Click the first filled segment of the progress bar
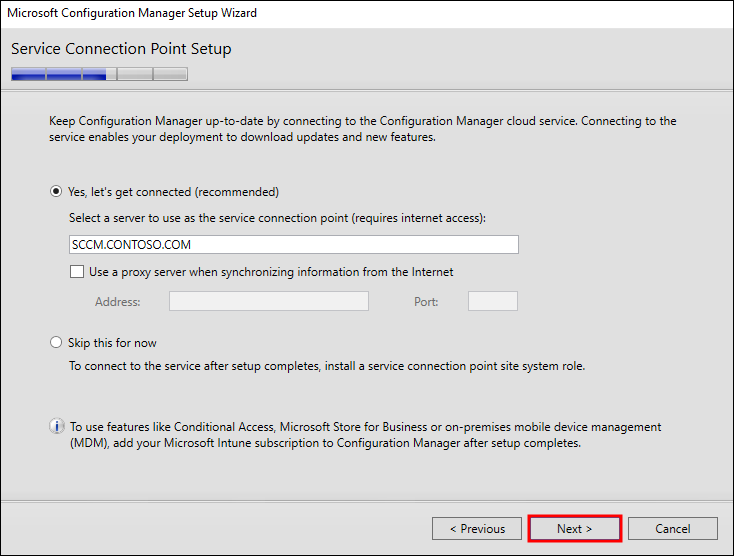Screen dimensions: 734x556 (x=28, y=74)
